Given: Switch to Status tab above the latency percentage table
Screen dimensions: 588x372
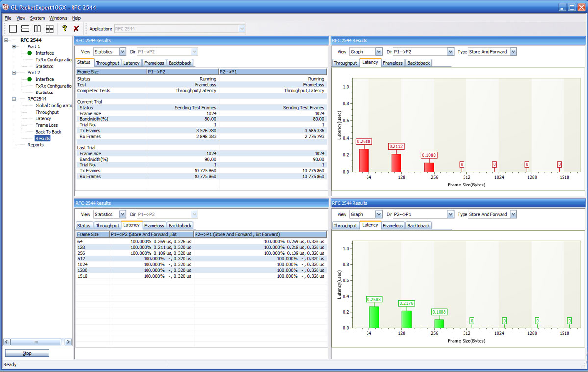Looking at the screenshot, I should 84,226.
